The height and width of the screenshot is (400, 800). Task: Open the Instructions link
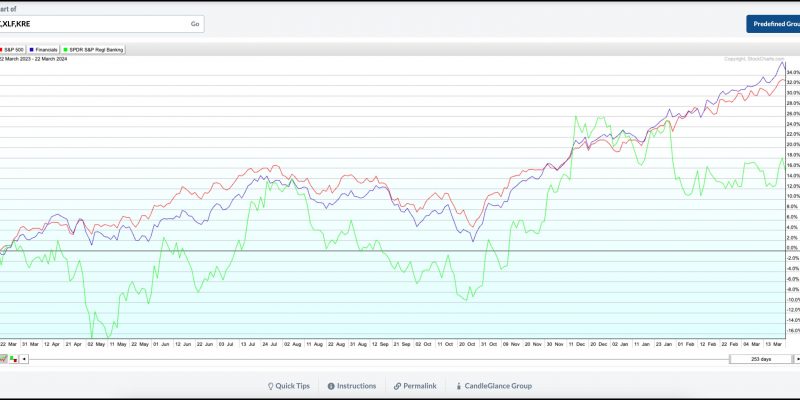352,386
